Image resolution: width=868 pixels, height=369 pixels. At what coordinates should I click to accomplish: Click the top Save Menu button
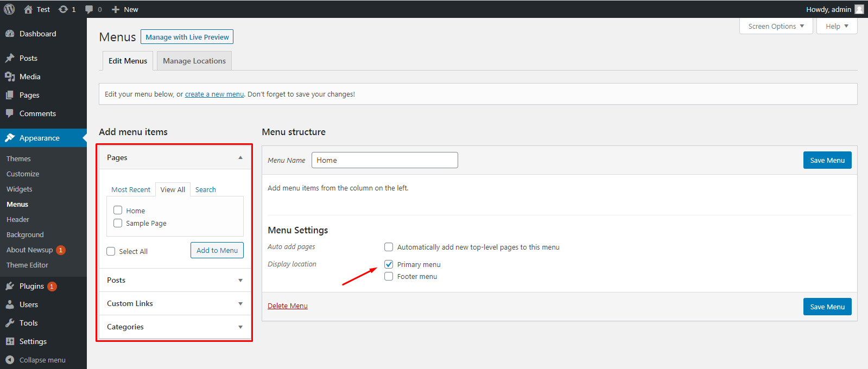coord(827,160)
